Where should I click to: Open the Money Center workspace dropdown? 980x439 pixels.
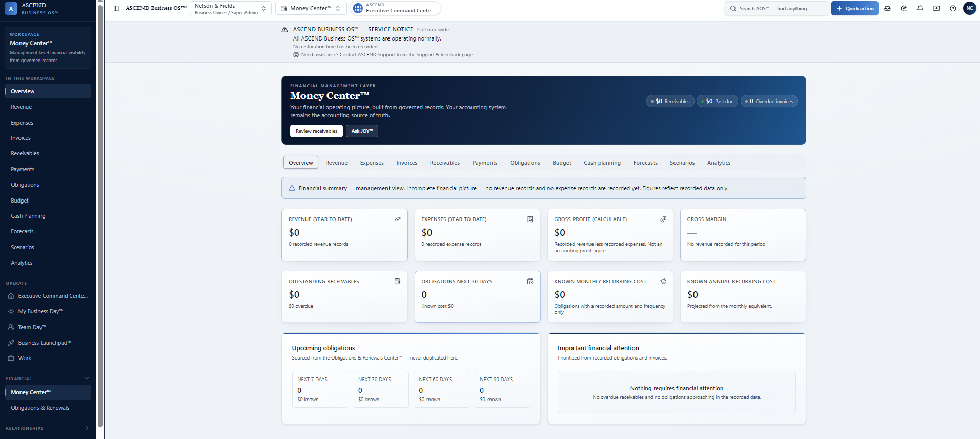311,8
